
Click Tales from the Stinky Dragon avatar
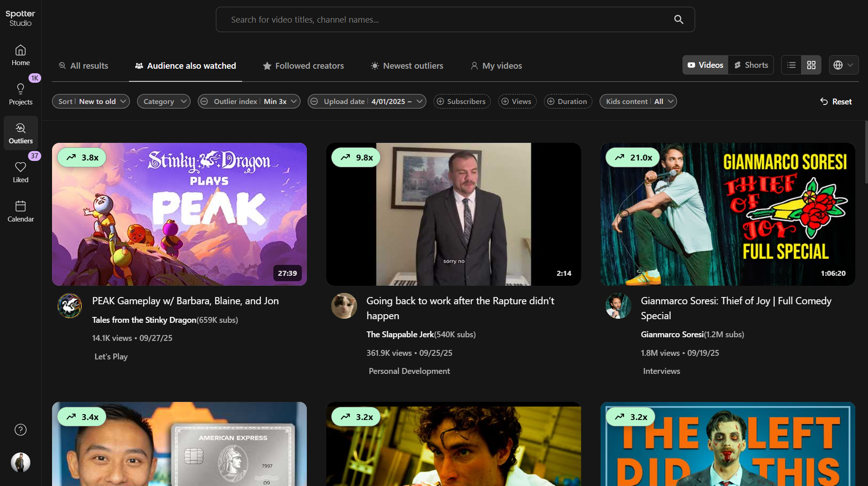pyautogui.click(x=69, y=306)
